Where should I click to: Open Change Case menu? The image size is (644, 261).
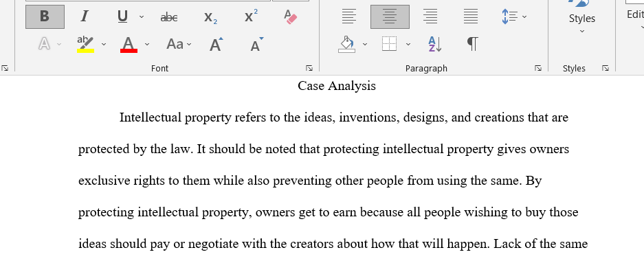(179, 44)
